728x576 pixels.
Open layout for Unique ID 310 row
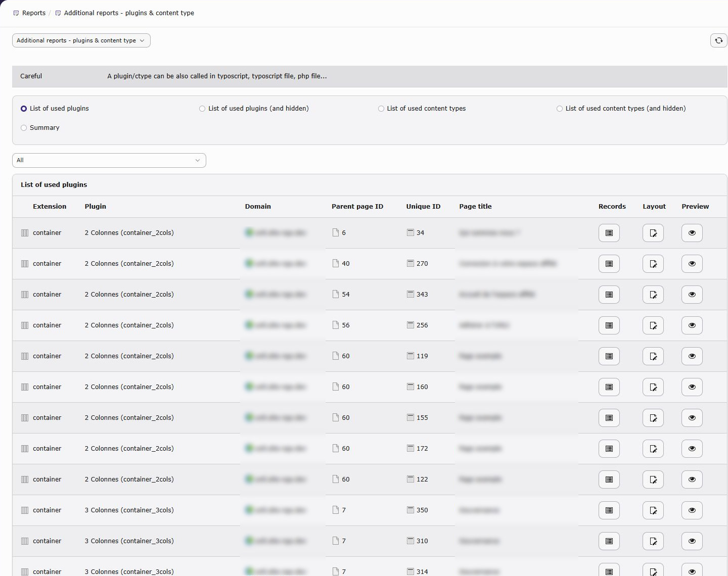(x=653, y=541)
